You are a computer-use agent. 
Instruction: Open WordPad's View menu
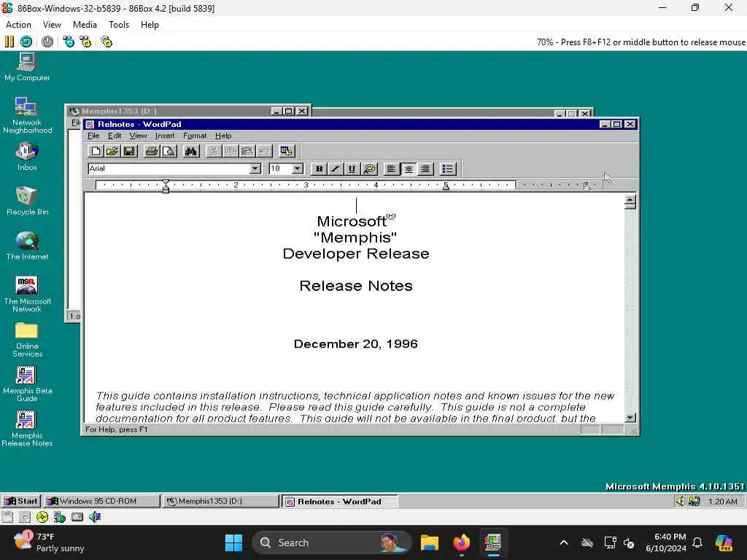[x=138, y=136]
